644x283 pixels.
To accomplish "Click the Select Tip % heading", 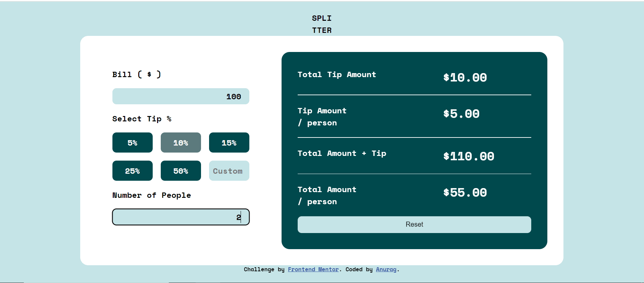I will point(142,119).
